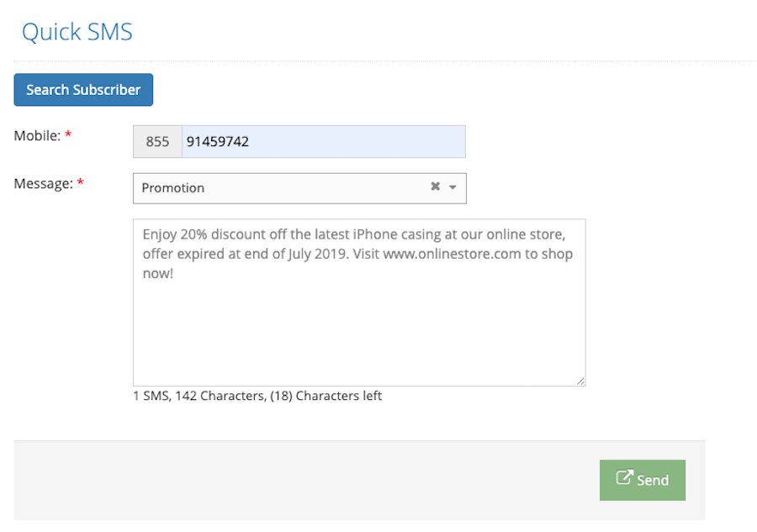Click the red asterisk beside Mobile
The image size is (757, 532).
[68, 134]
